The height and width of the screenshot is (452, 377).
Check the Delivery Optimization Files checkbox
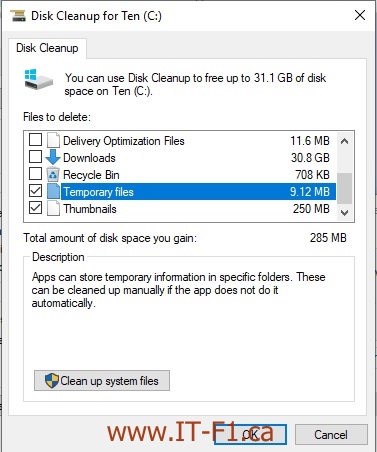(35, 140)
